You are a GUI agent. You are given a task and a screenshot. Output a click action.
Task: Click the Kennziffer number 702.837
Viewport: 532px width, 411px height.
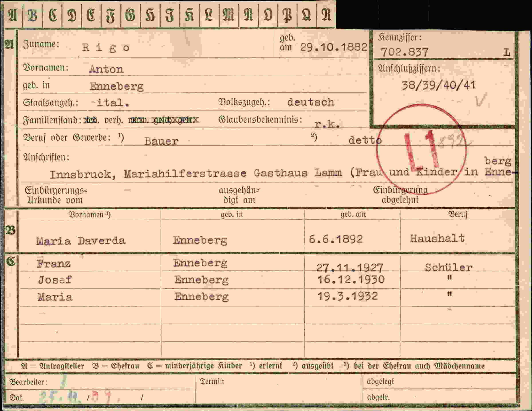pos(404,52)
